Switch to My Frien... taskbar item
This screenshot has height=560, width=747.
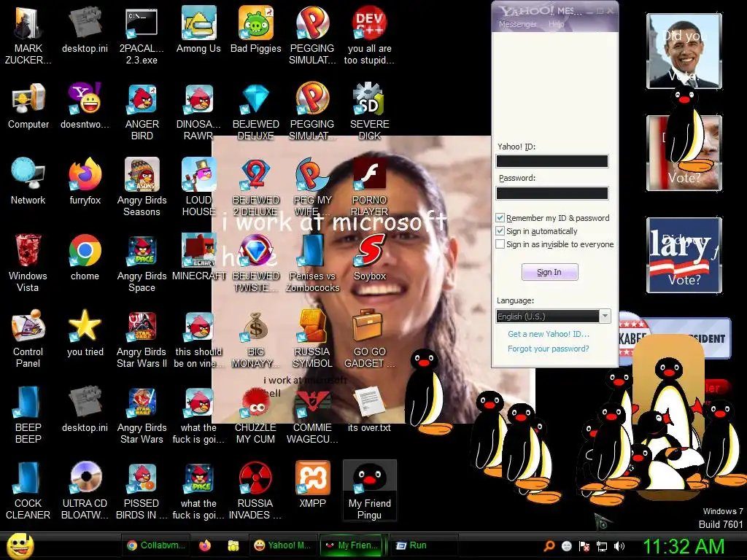point(351,545)
